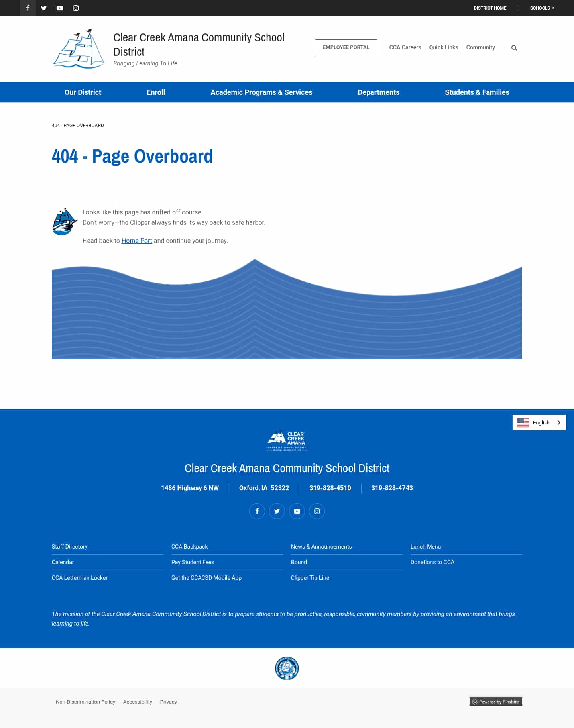Open YouTube icon in top bar
The image size is (574, 728).
pos(60,8)
